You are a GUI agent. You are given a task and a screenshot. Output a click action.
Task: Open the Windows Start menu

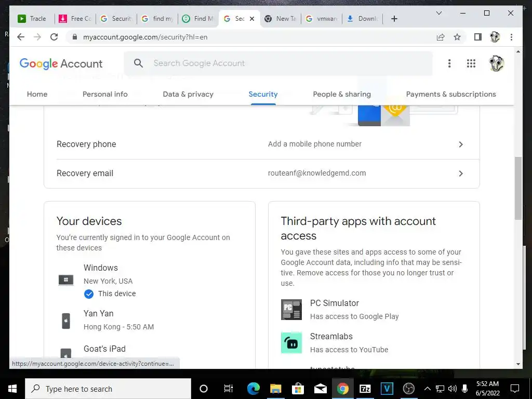(12, 389)
